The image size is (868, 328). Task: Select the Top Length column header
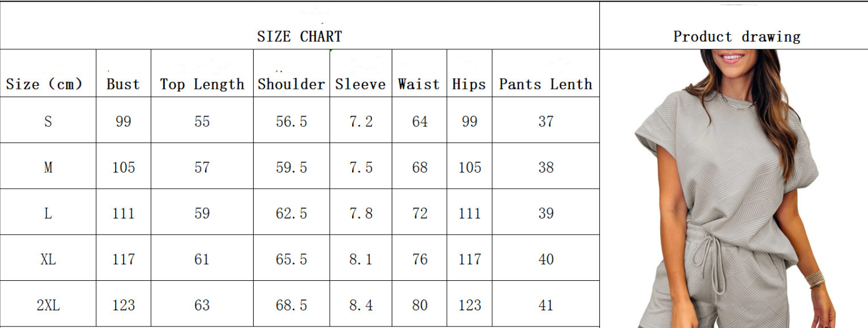(202, 85)
